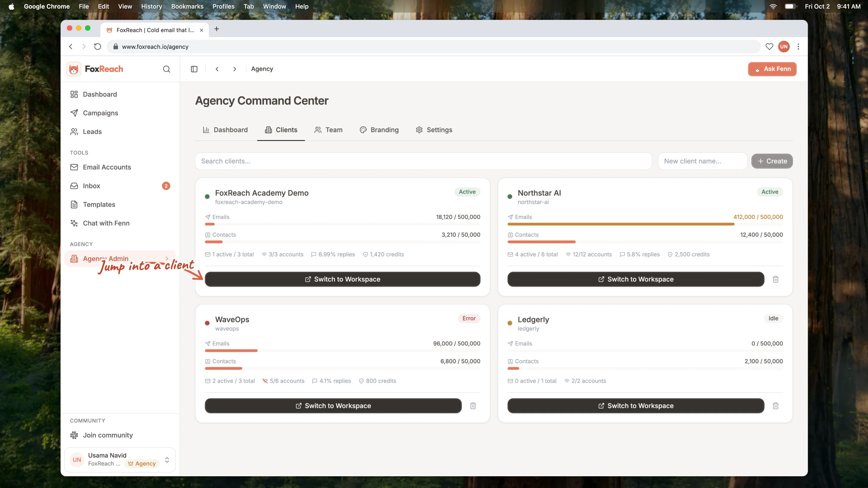The image size is (868, 488).
Task: Select the Clients tab
Action: (x=281, y=130)
